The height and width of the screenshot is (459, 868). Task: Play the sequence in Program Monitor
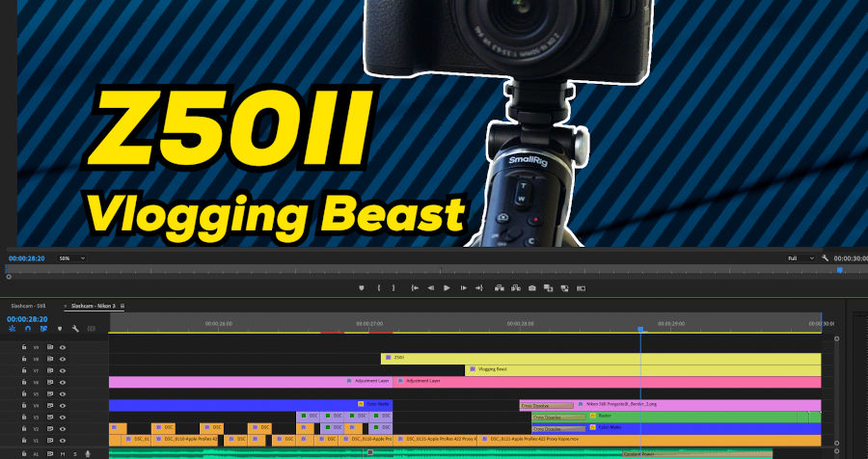[447, 288]
